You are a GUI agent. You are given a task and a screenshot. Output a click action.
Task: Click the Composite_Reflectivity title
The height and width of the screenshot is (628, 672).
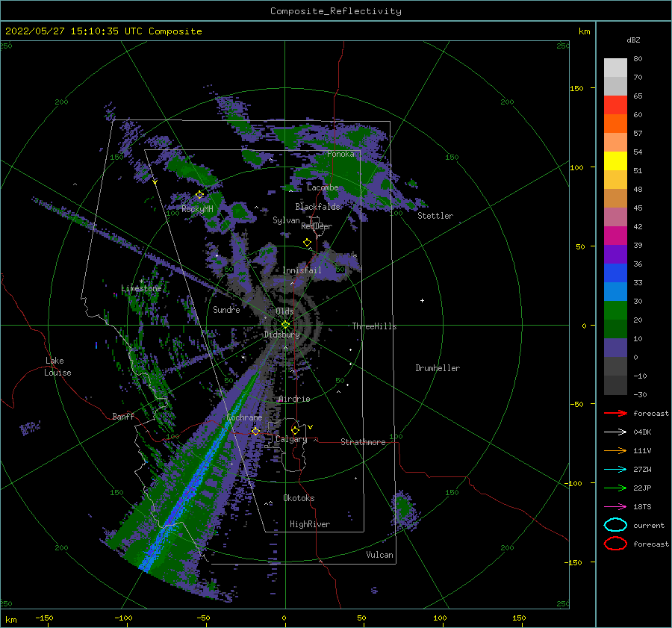click(x=336, y=11)
